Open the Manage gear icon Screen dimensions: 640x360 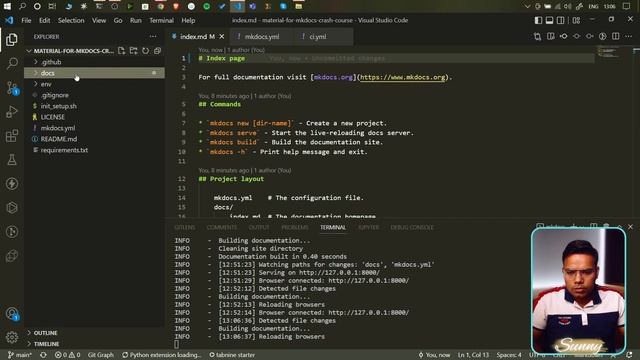tap(12, 337)
